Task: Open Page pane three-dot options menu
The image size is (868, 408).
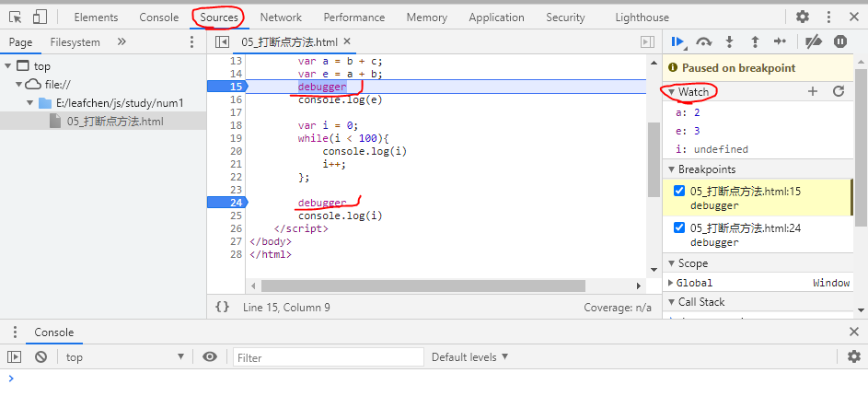Action: (191, 42)
